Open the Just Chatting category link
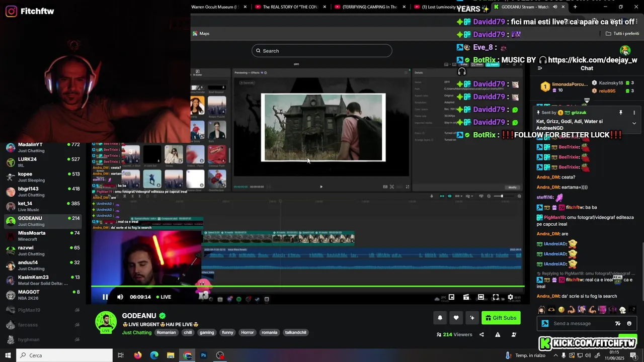Viewport: 644px width, 362px height. (x=136, y=332)
